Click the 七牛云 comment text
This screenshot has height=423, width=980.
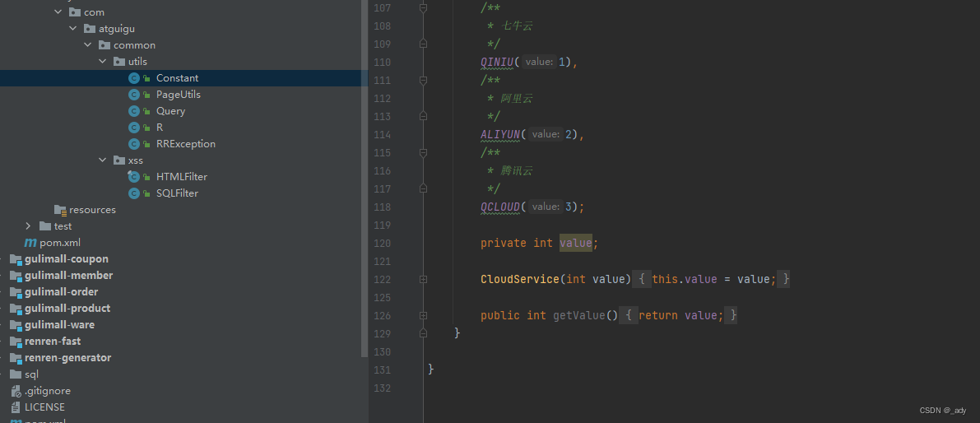coord(518,26)
